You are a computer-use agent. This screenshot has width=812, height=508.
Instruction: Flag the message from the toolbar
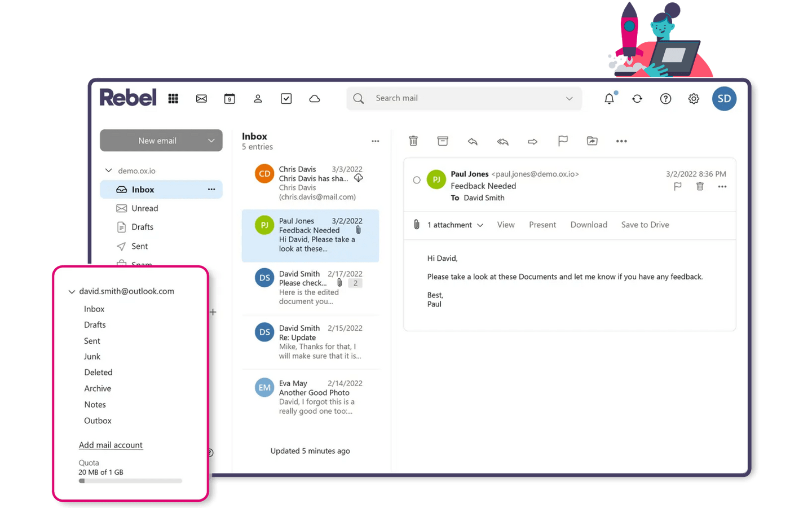tap(563, 141)
